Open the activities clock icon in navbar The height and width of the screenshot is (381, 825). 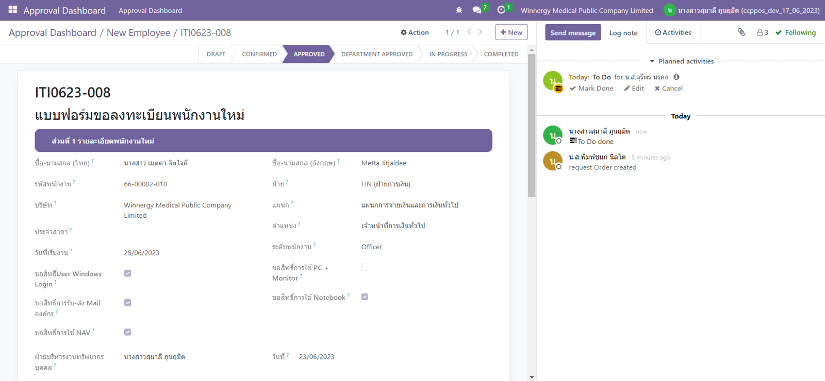point(501,10)
